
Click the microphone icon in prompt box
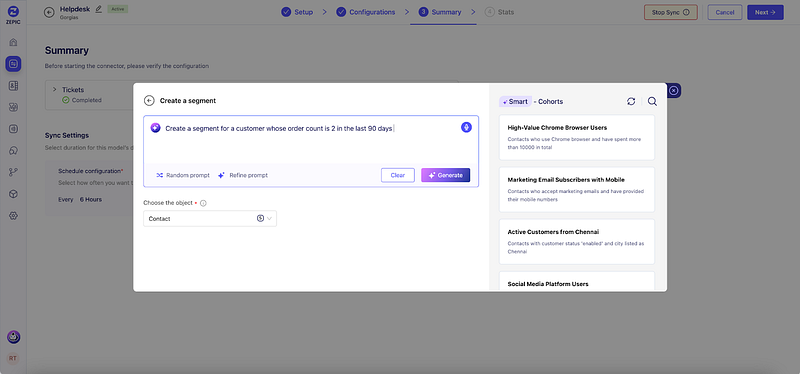tap(466, 128)
